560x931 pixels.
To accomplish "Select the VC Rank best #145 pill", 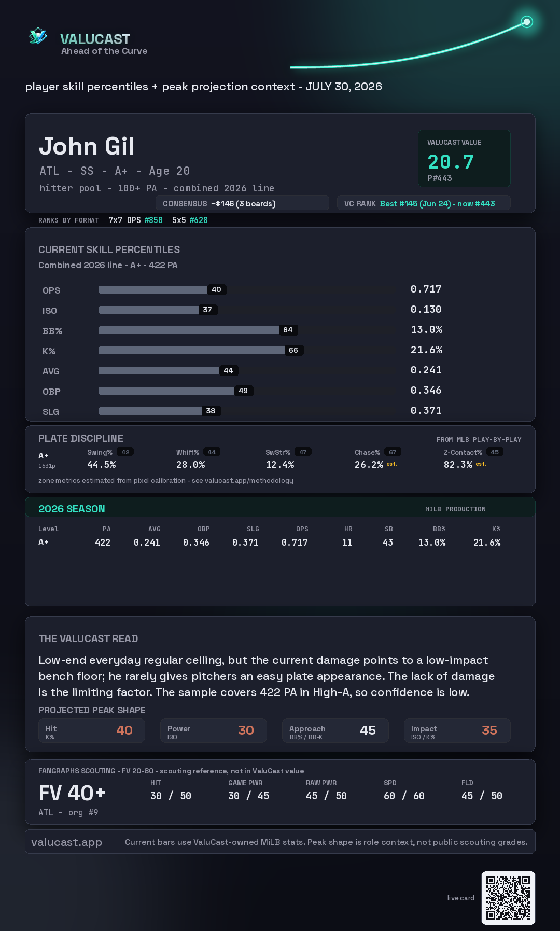I will click(424, 203).
